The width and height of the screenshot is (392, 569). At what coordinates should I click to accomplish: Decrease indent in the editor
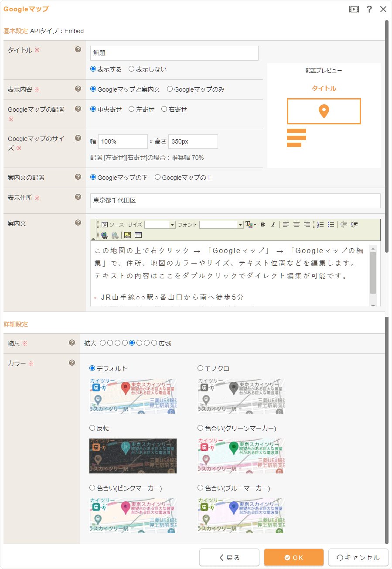[344, 225]
